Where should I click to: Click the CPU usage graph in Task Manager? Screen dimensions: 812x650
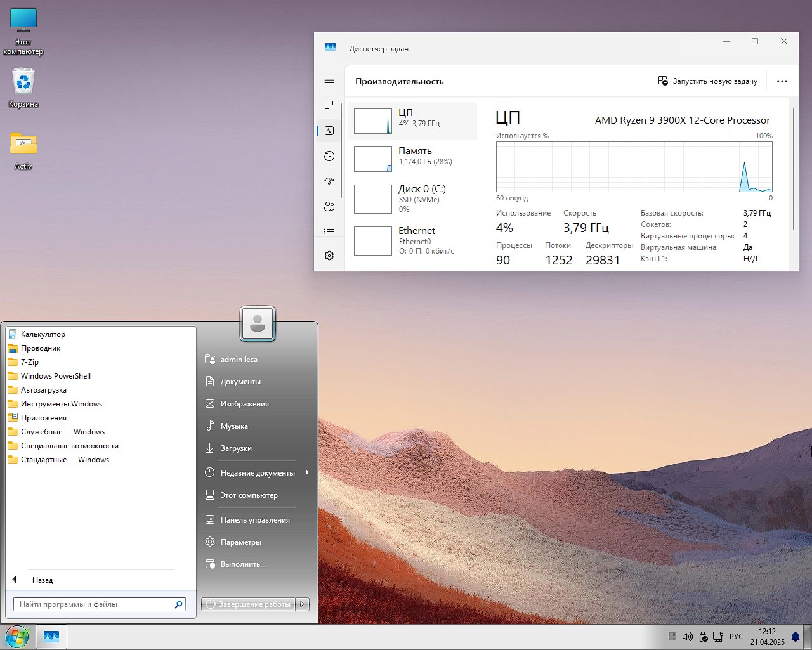pyautogui.click(x=634, y=167)
